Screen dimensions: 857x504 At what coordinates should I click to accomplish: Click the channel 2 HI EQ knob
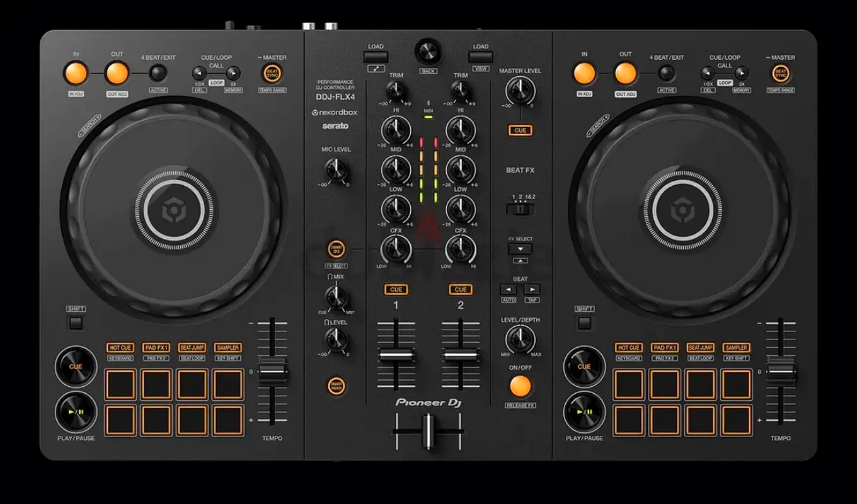click(461, 130)
